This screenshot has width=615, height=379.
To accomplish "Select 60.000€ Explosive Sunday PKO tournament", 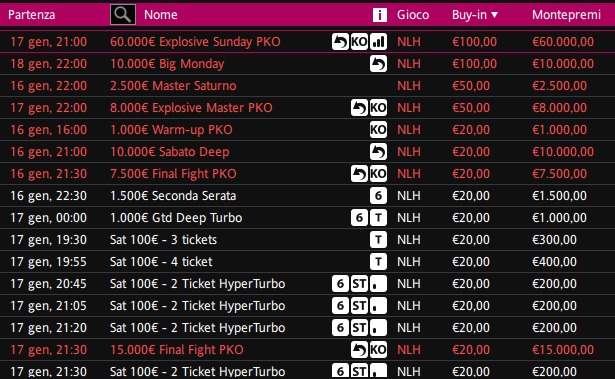I will point(195,42).
